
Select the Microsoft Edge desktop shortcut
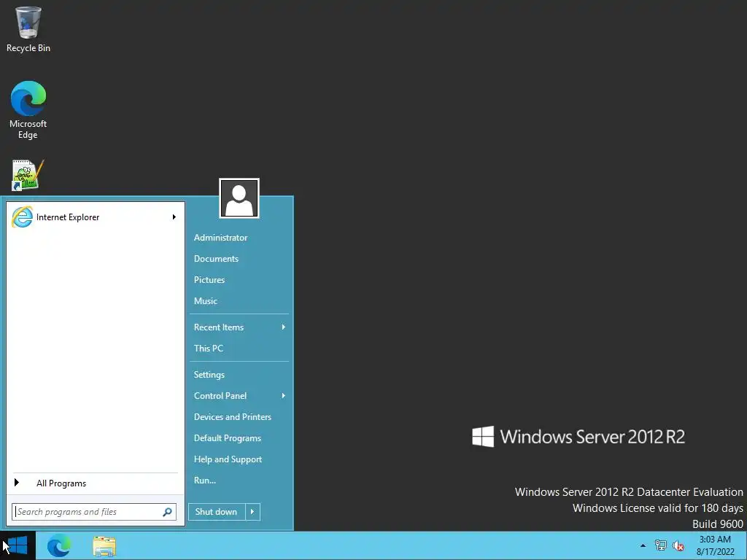[28, 110]
